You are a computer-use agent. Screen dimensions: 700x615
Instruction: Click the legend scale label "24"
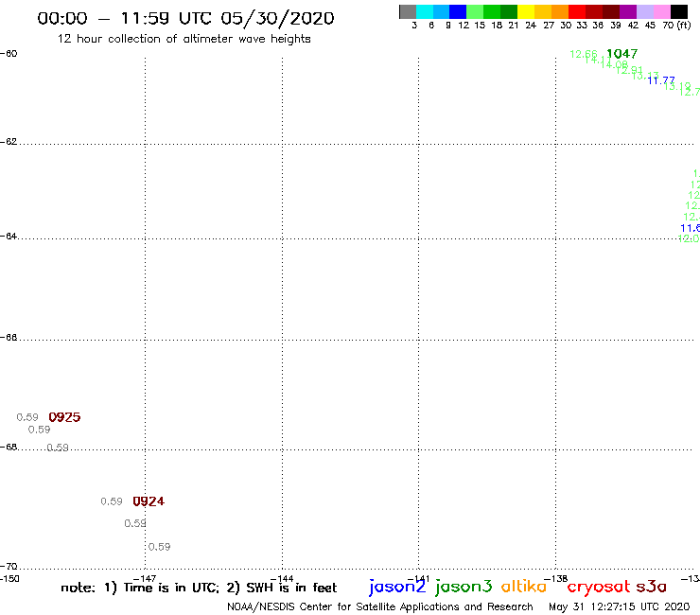point(531,26)
